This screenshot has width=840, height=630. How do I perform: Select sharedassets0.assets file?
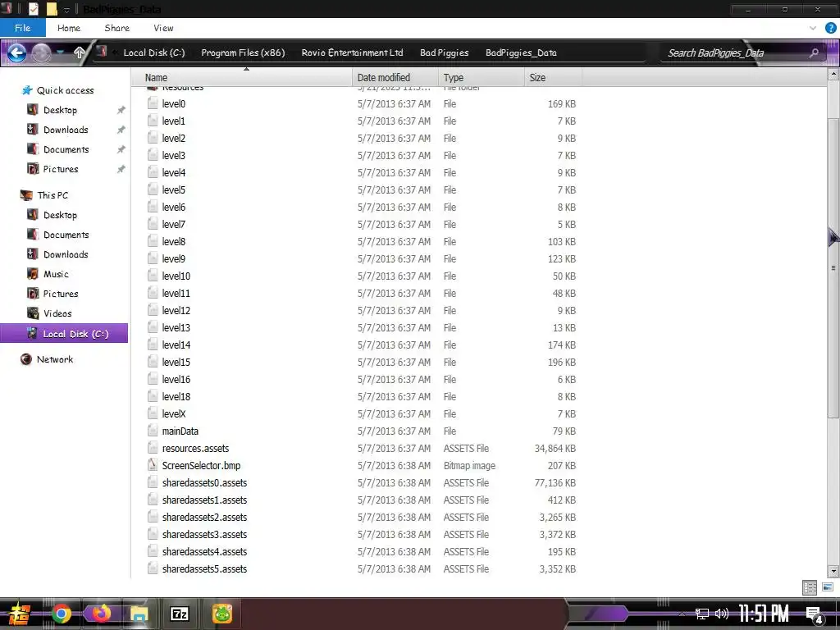point(204,482)
